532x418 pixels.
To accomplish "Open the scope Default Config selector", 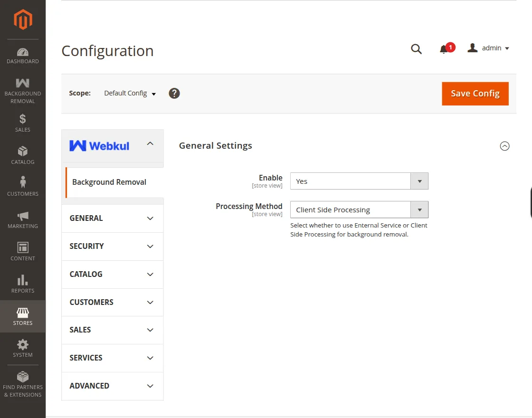I will coord(129,93).
